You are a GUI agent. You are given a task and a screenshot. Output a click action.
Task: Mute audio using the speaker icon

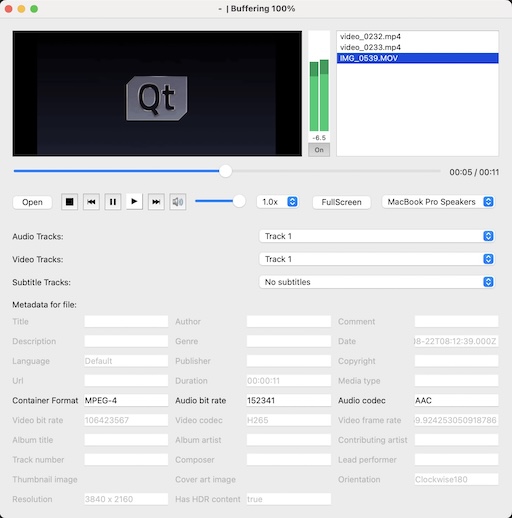tap(178, 202)
